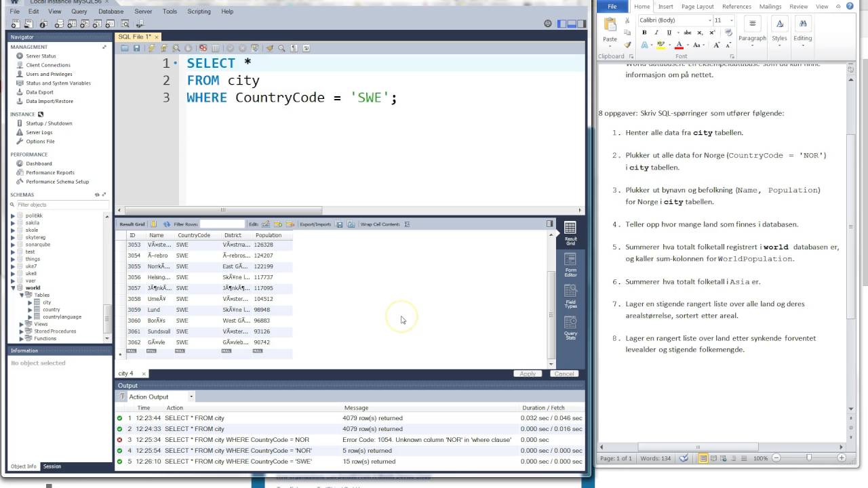Click Word Help question mark icon
Viewport: 868px width, 488px height.
(850, 7)
